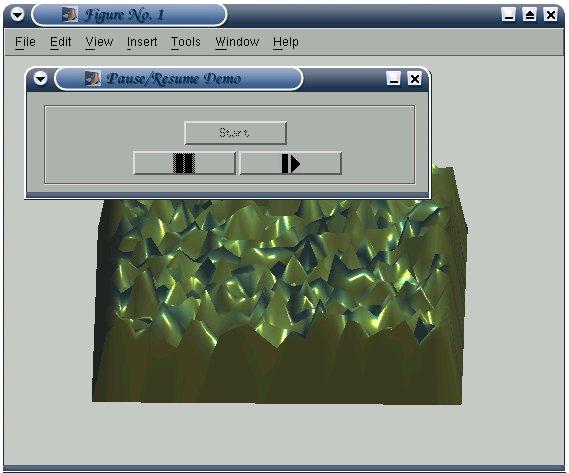Open the Edit menu
Image resolution: width=569 pixels, height=473 pixels.
point(61,42)
